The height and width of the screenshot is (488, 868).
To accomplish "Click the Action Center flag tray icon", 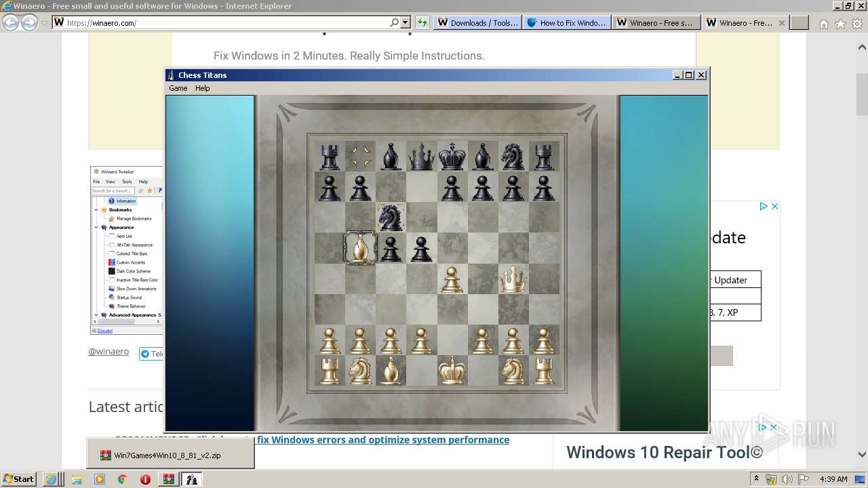I will 804,479.
